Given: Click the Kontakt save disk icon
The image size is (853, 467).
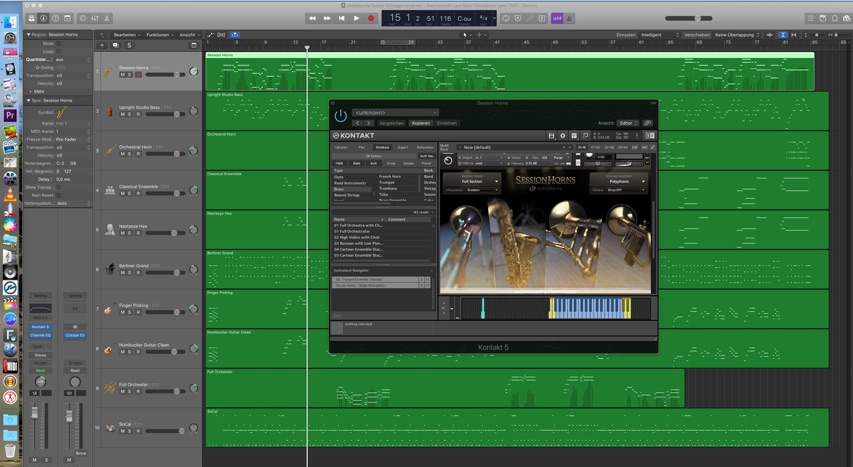Looking at the screenshot, I should click(551, 136).
